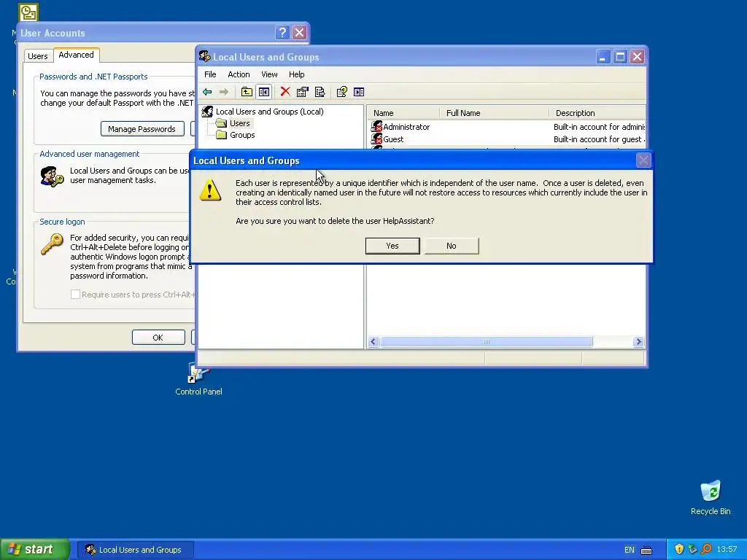Click the green Back arrow in toolbar
The height and width of the screenshot is (560, 747).
point(207,92)
